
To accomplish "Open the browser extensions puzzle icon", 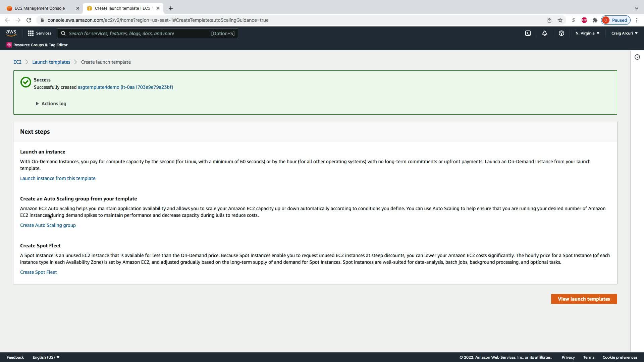I will [x=595, y=20].
